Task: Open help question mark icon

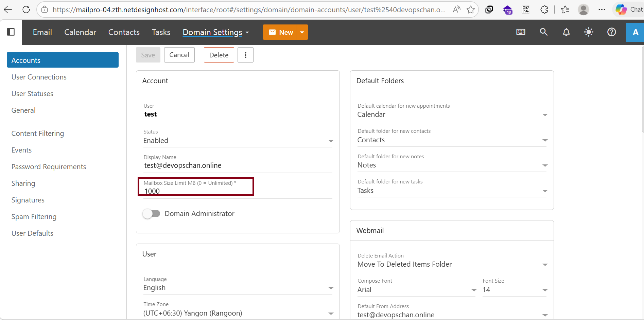Action: click(x=611, y=32)
